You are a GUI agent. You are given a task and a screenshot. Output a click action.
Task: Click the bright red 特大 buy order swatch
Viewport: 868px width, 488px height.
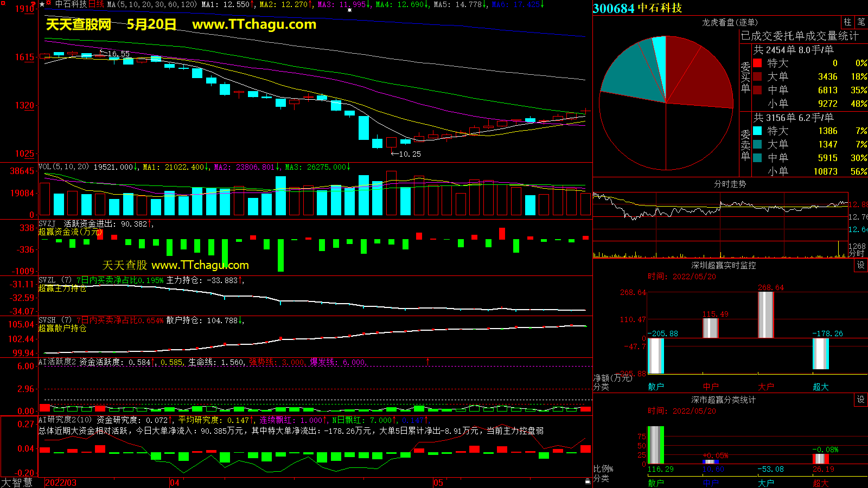pos(757,63)
